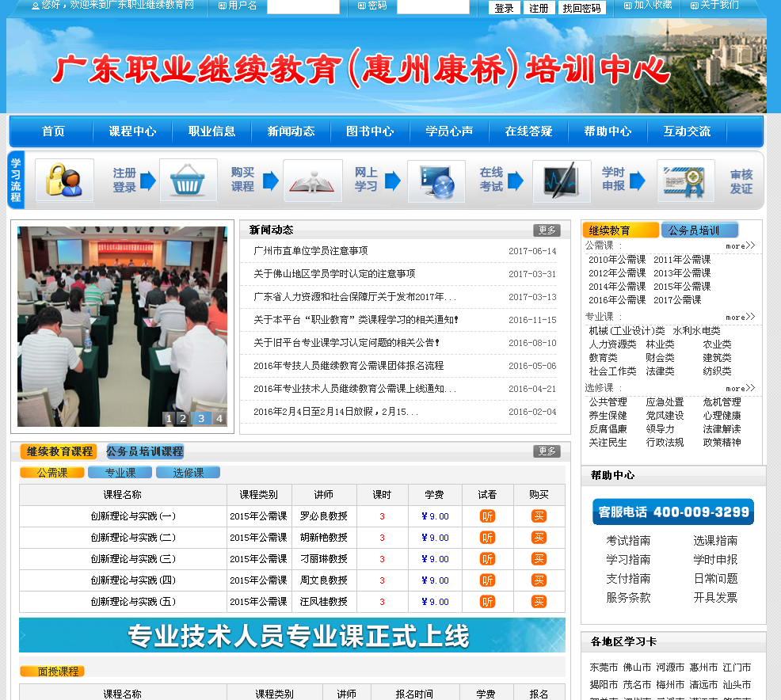Buy 创新理论与实践(三) using the 买 icon
781x700 pixels.
click(x=539, y=559)
